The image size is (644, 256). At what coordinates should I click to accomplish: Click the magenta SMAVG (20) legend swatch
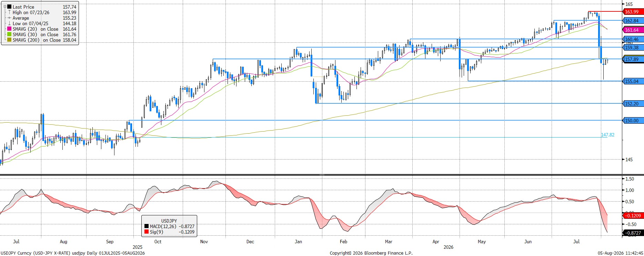click(9, 29)
